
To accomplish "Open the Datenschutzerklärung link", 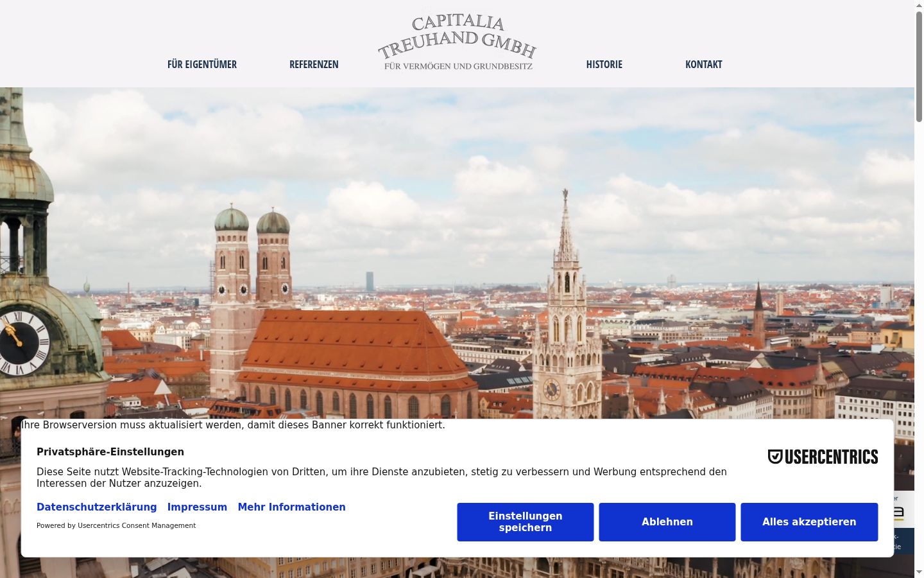I will 97,507.
